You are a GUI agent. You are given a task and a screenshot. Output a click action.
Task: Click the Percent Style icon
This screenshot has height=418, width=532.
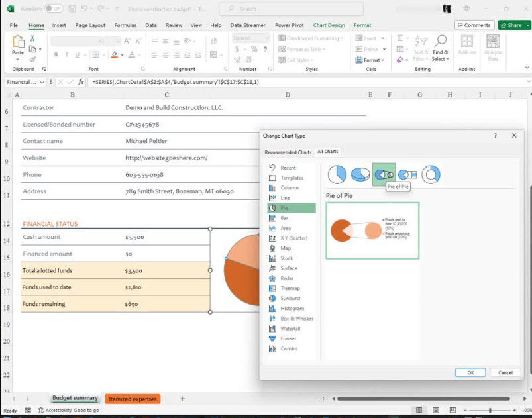254,49
